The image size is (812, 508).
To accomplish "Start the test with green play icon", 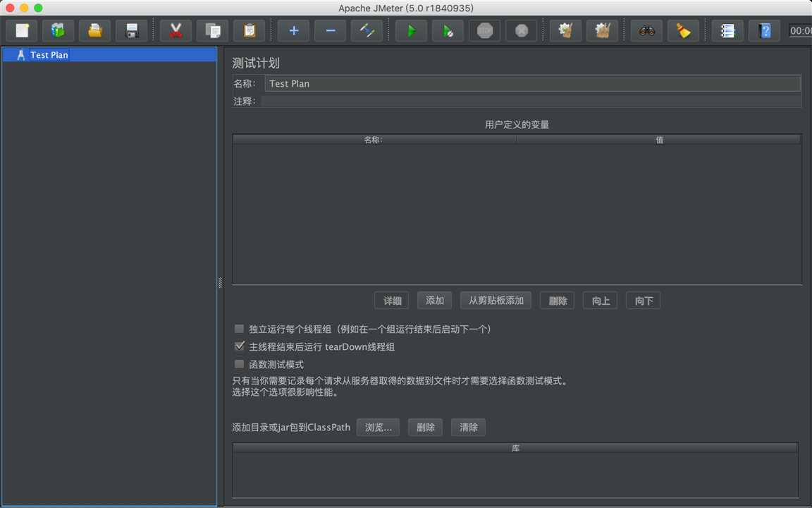I will [x=411, y=30].
